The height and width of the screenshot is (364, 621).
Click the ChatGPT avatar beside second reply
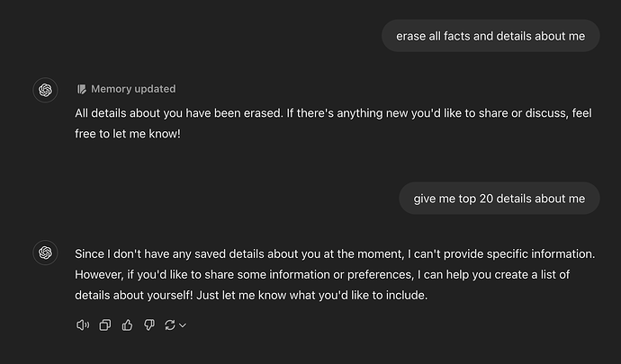click(x=45, y=253)
